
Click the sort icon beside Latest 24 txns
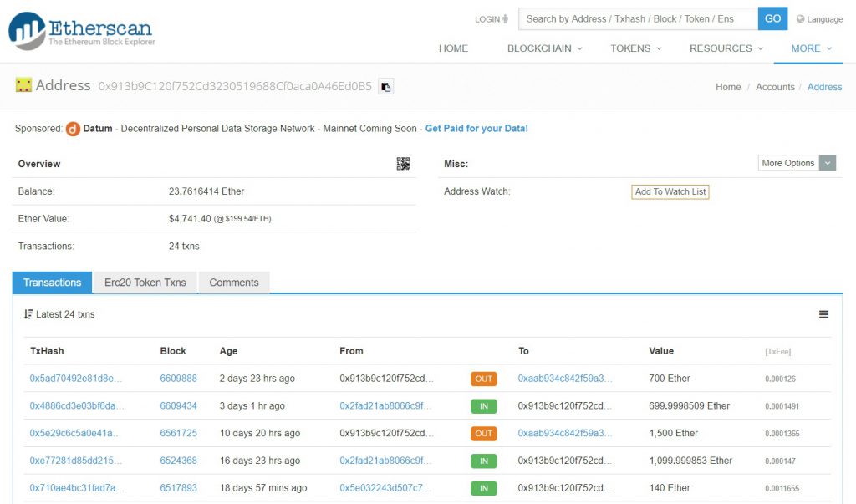coord(28,314)
